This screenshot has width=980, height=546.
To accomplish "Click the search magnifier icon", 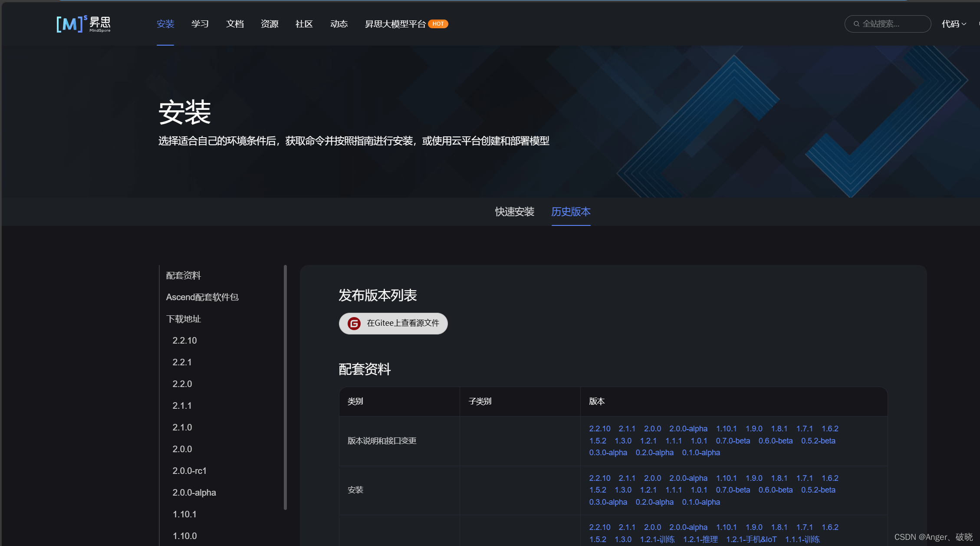I will [856, 24].
